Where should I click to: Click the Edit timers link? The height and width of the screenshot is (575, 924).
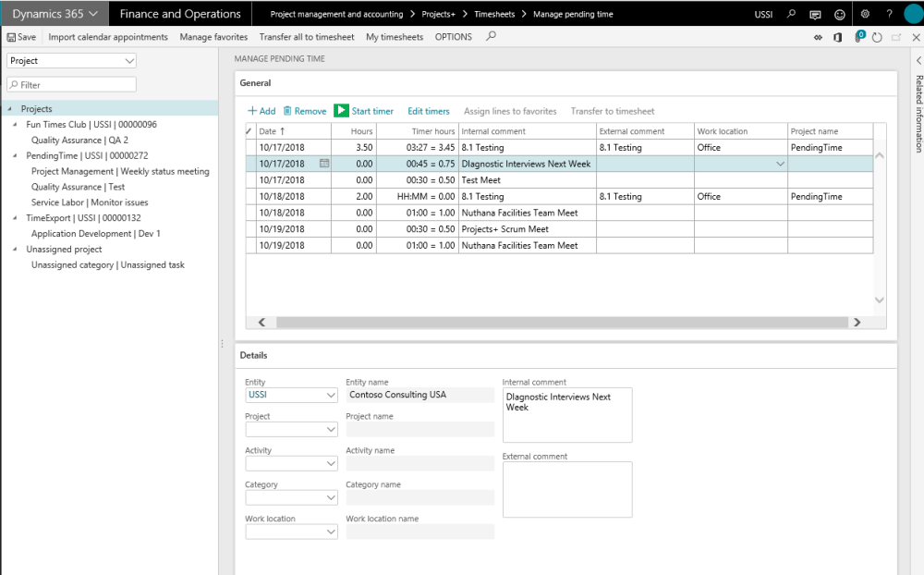point(428,111)
